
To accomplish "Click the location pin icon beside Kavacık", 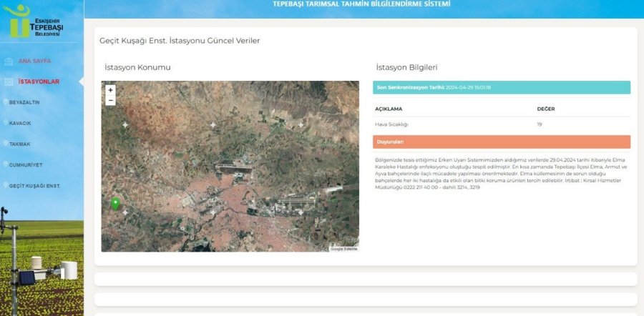I will (x=6, y=123).
